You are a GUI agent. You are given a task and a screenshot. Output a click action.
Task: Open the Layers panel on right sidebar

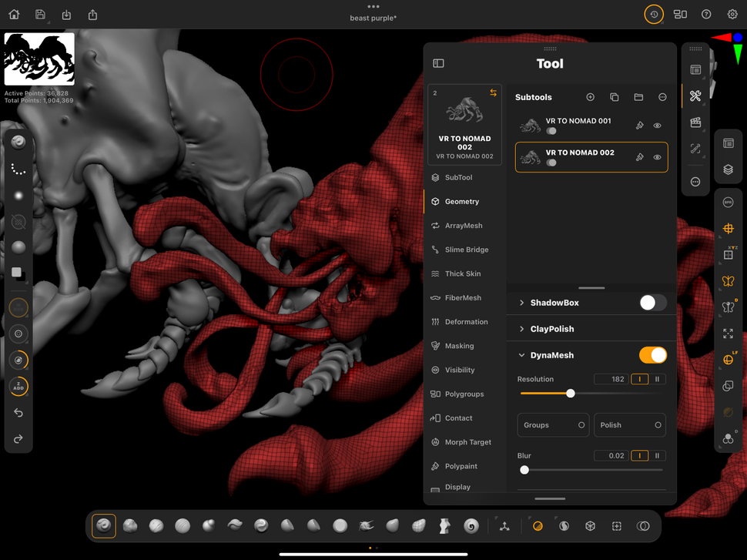pos(728,169)
